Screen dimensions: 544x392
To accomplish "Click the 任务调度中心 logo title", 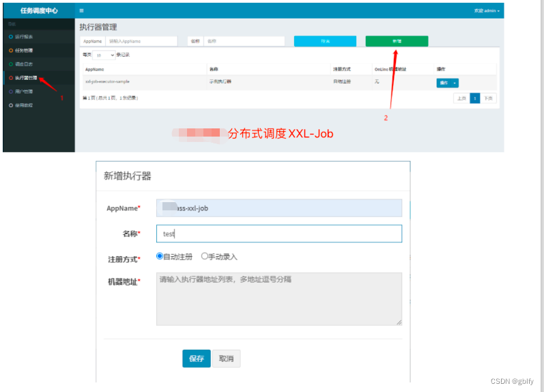I will pos(39,11).
